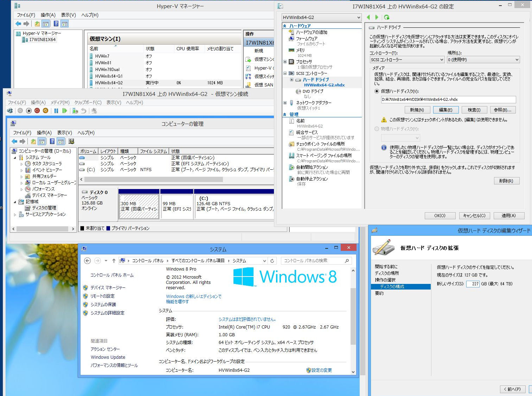Click new size (新しいサイズ) field showing 227
The height and width of the screenshot is (396, 532).
point(473,284)
